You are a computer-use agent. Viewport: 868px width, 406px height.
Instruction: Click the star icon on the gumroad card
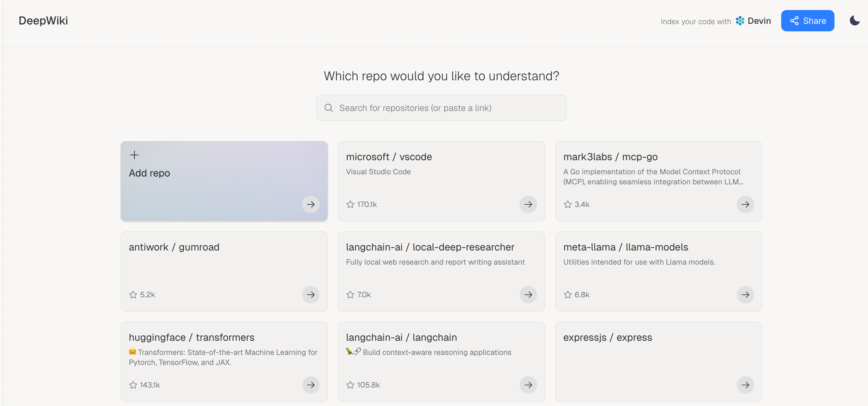coord(133,295)
